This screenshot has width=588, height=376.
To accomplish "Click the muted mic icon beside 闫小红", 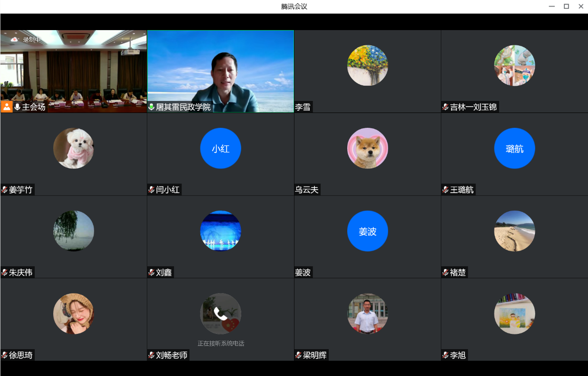I will pos(151,190).
